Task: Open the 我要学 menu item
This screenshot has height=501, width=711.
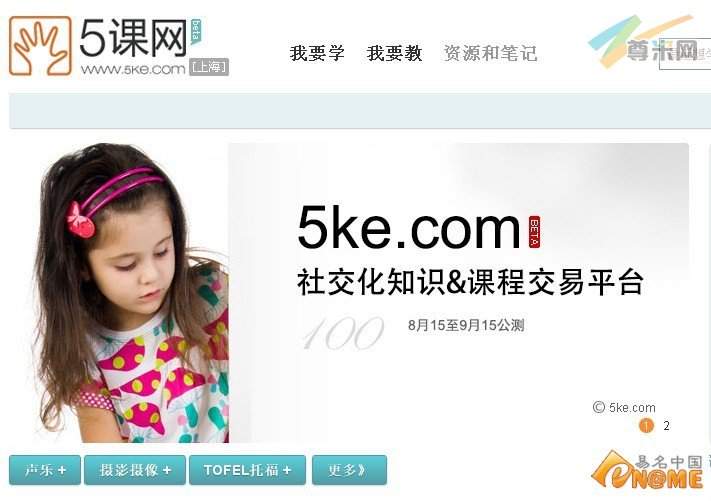Action: point(317,53)
